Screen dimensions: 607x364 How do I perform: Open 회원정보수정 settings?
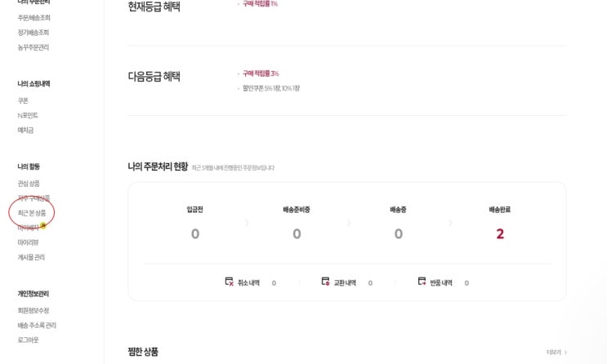[33, 310]
